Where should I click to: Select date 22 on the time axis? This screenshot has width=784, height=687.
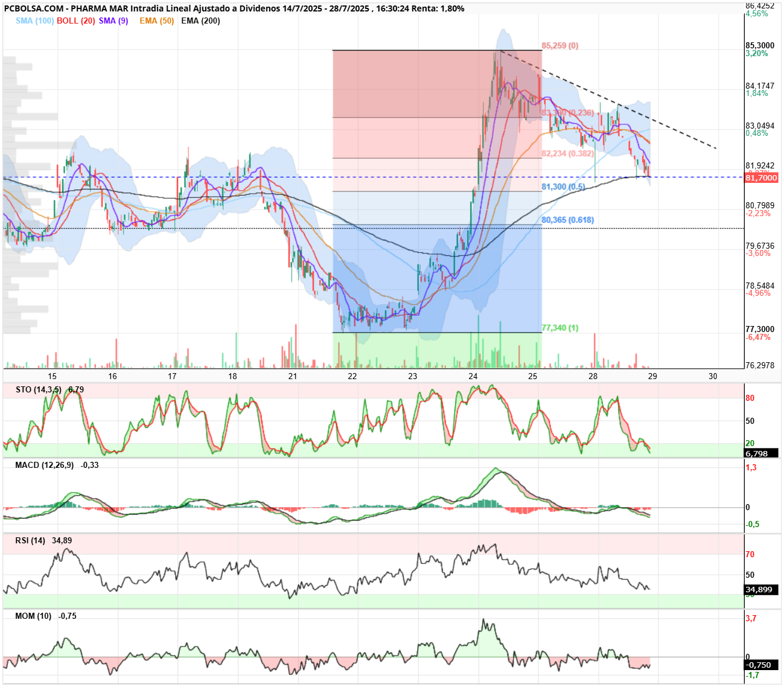[352, 376]
